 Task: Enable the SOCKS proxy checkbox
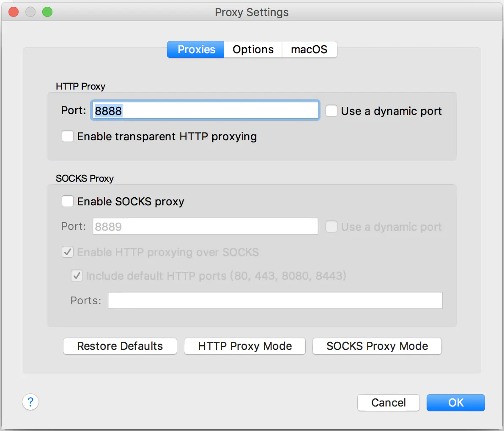(68, 202)
